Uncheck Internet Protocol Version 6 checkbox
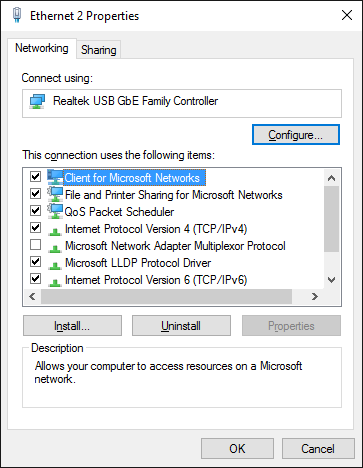The height and width of the screenshot is (468, 363). [x=35, y=278]
